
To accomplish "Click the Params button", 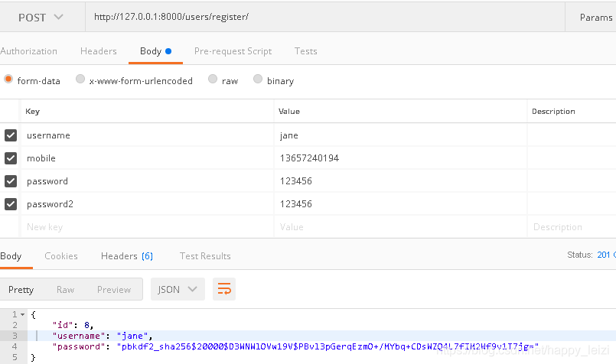I will click(x=596, y=18).
